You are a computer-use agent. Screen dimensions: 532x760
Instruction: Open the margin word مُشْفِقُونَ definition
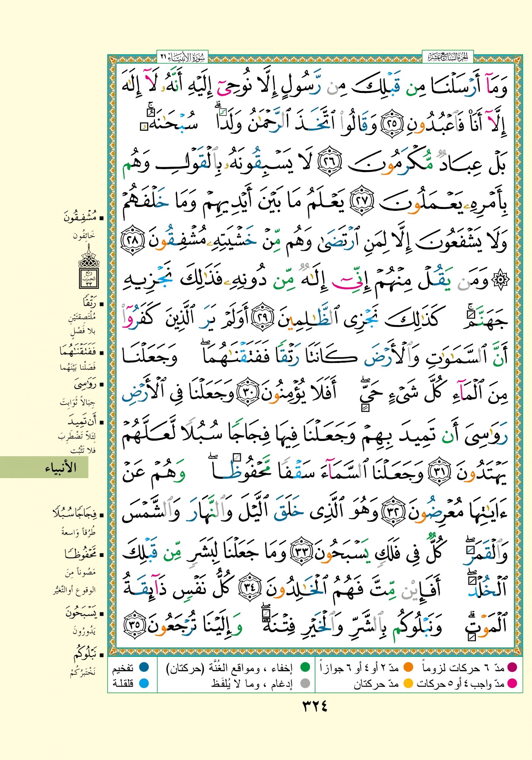coord(80,218)
